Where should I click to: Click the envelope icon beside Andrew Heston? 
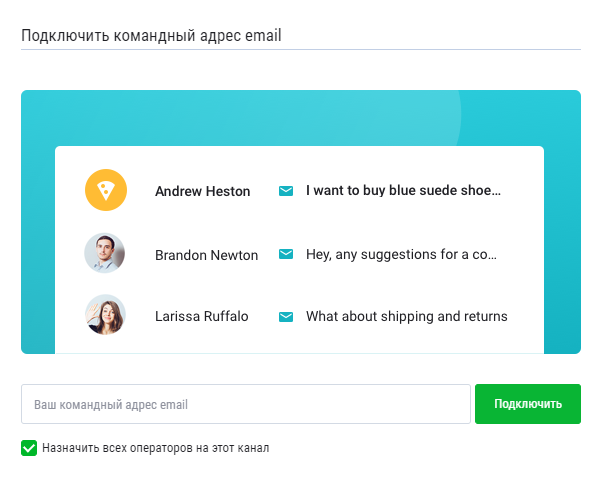(x=286, y=191)
